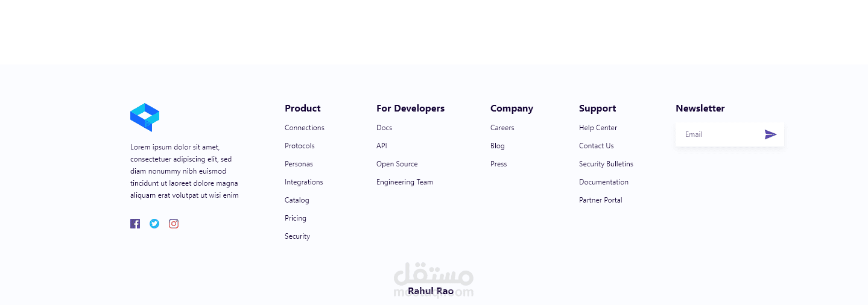Open the company Blog link
Screen dimensions: 868x305
coord(498,146)
